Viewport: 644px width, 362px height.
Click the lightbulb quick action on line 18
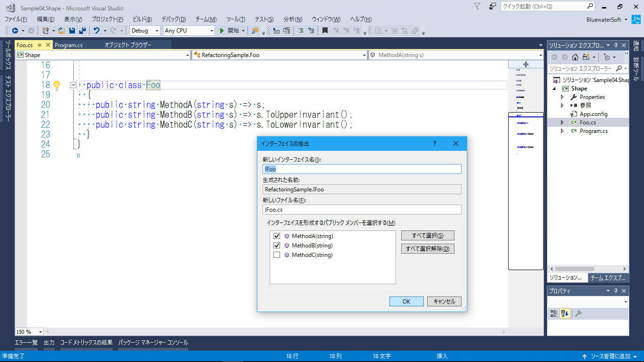57,85
